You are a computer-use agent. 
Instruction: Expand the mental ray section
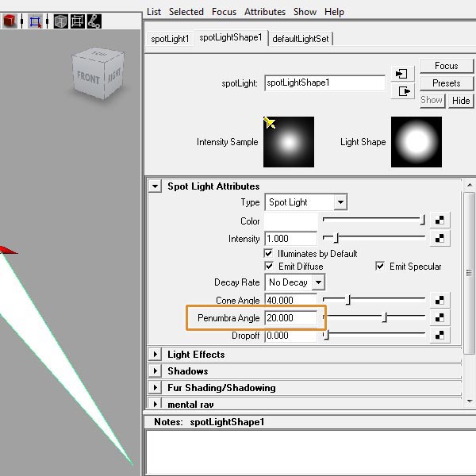tap(155, 404)
